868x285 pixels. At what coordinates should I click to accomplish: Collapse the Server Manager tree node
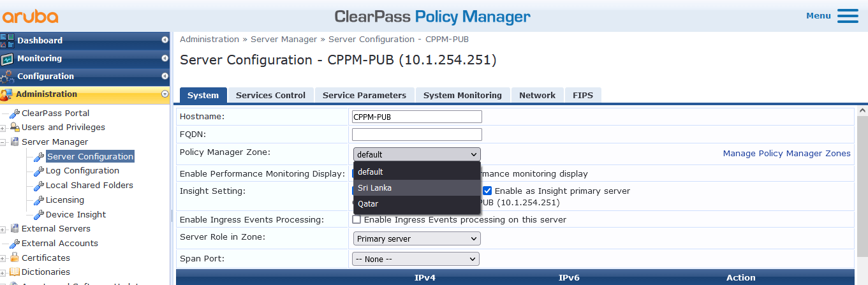click(3, 142)
